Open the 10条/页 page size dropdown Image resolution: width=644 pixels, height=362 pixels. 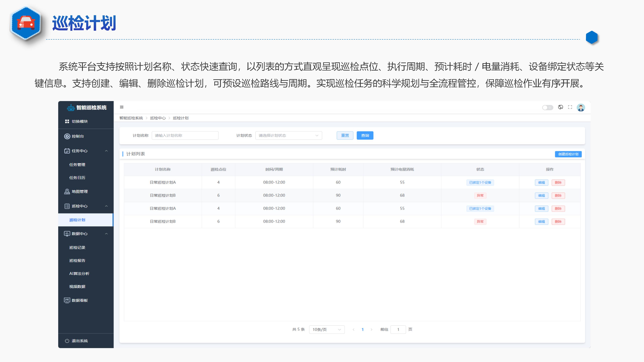(x=327, y=329)
